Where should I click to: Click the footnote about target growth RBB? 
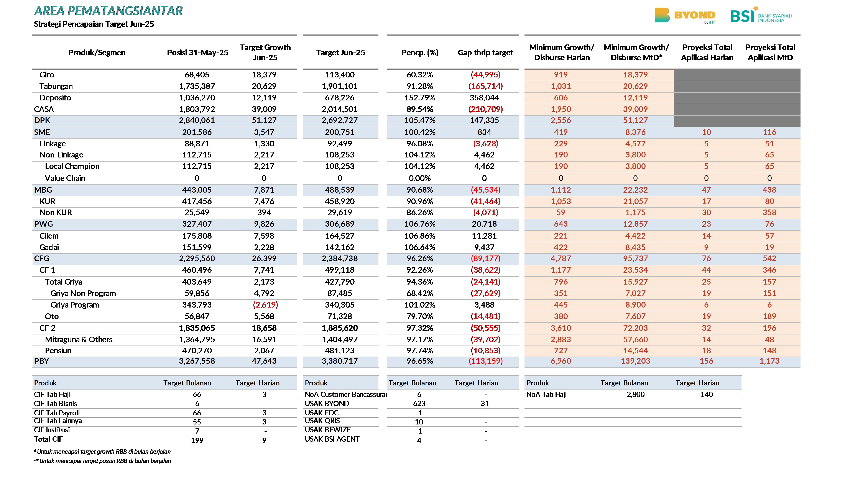(102, 452)
